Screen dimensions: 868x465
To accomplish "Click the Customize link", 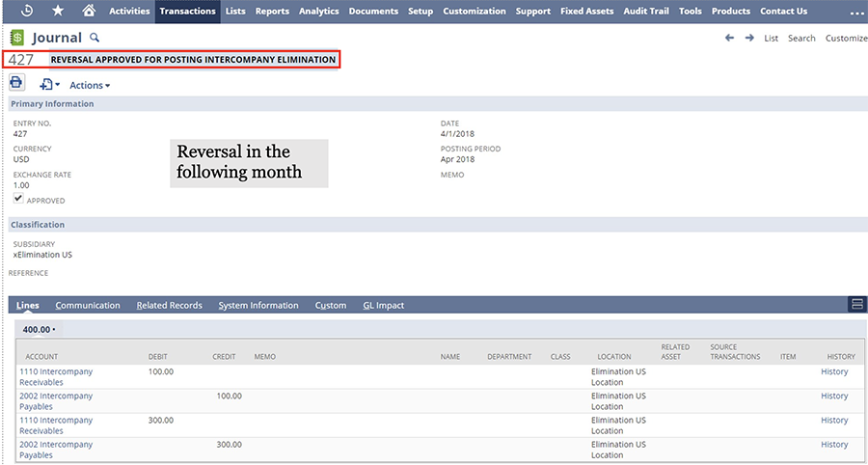I will point(846,39).
